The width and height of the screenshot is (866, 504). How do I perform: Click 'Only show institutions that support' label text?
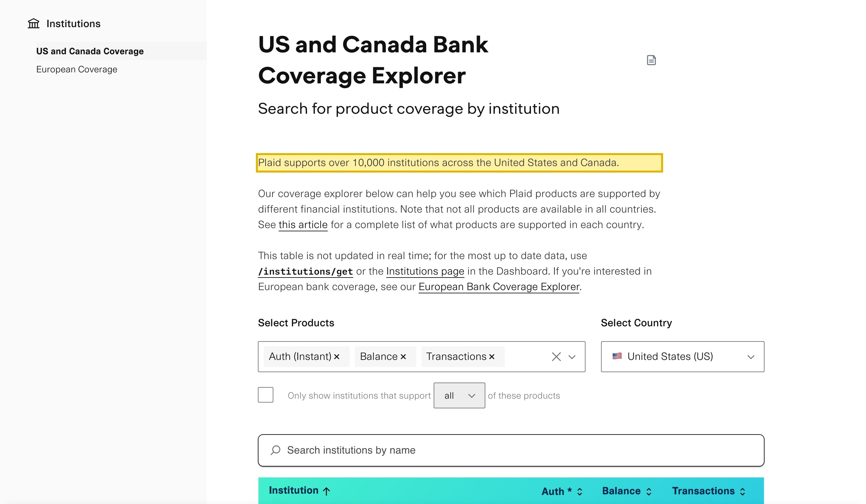coord(359,396)
